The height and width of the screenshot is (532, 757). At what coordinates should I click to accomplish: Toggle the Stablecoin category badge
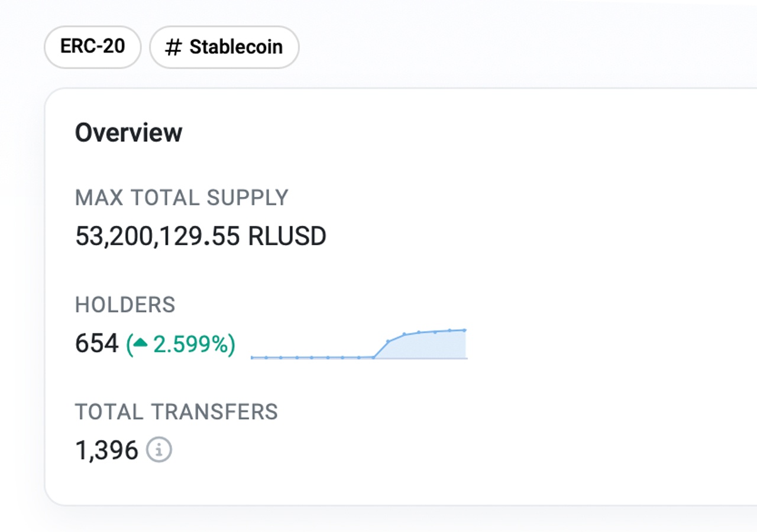(x=224, y=47)
